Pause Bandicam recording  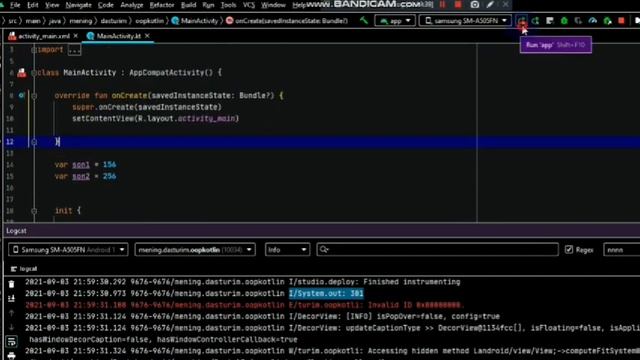[x=442, y=4]
